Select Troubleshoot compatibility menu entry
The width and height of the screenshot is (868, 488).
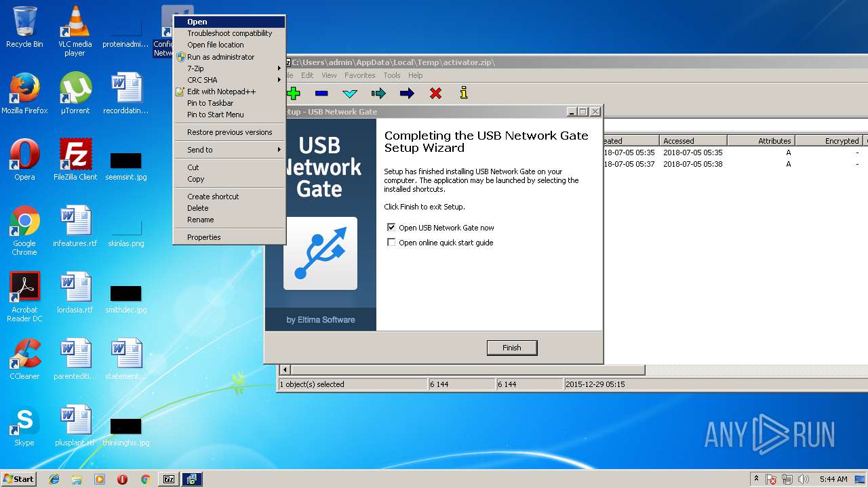click(229, 33)
